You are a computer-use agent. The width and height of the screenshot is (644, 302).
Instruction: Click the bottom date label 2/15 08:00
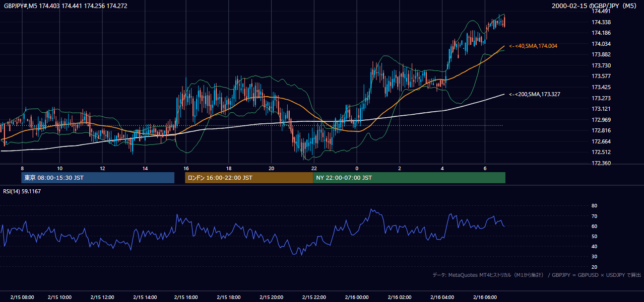click(x=22, y=297)
